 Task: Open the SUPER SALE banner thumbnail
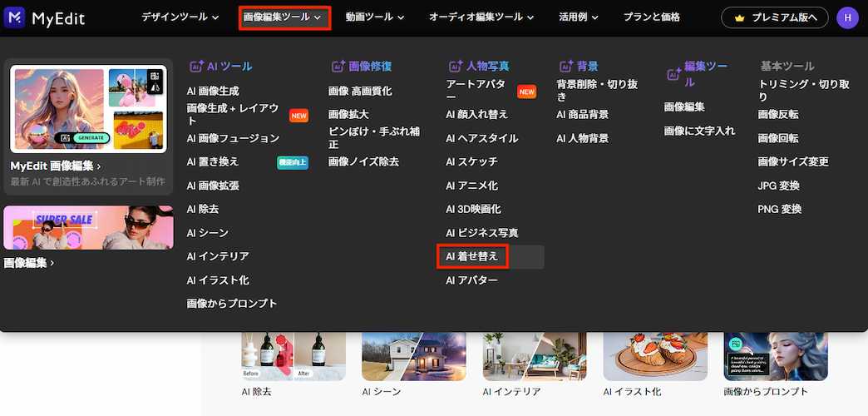pos(89,228)
